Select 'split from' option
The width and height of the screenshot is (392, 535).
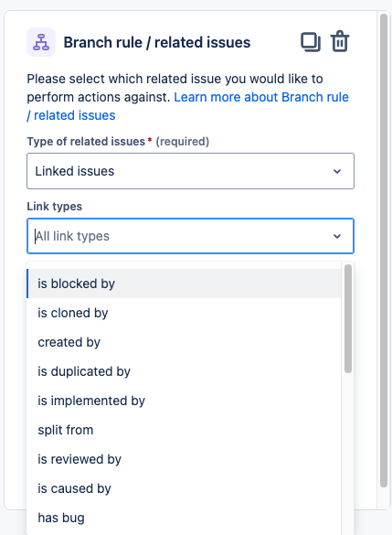click(184, 430)
